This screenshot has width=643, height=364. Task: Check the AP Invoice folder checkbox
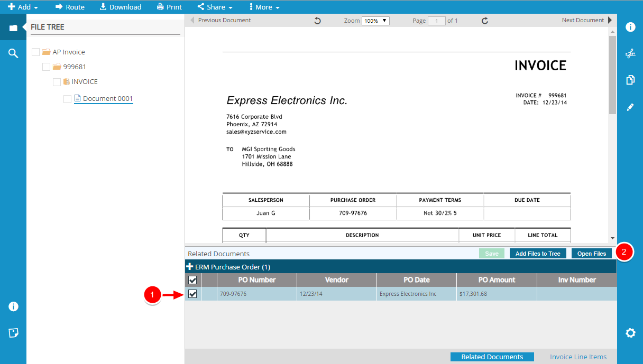(x=36, y=52)
